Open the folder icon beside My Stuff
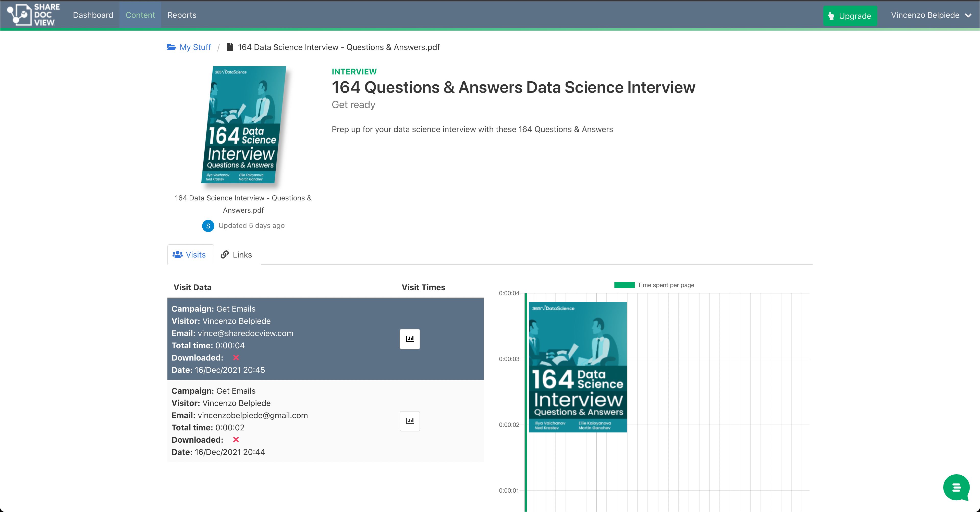Image resolution: width=980 pixels, height=512 pixels. [171, 47]
